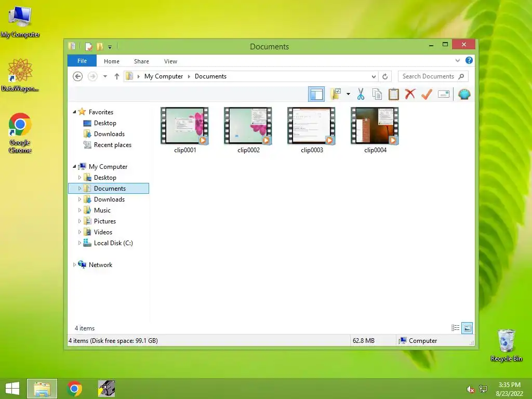The image size is (532, 399).
Task: Open Quick Access Toolbar customize dropdown
Action: pyautogui.click(x=110, y=47)
